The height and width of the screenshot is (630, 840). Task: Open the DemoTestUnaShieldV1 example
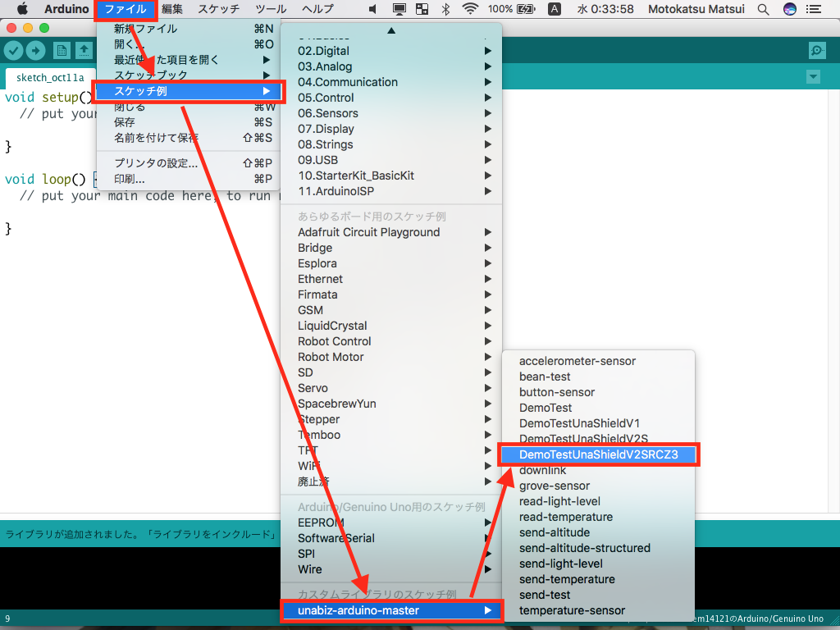(598, 422)
